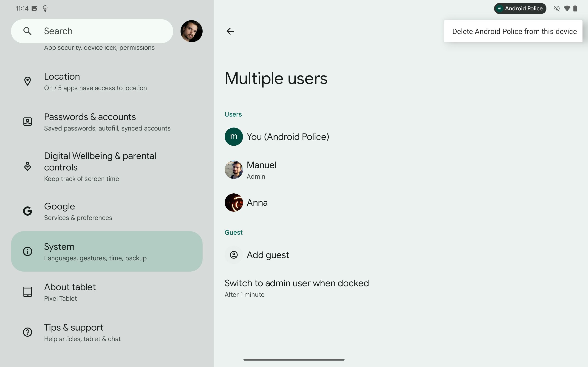Click the back arrow navigation icon
588x367 pixels.
230,31
